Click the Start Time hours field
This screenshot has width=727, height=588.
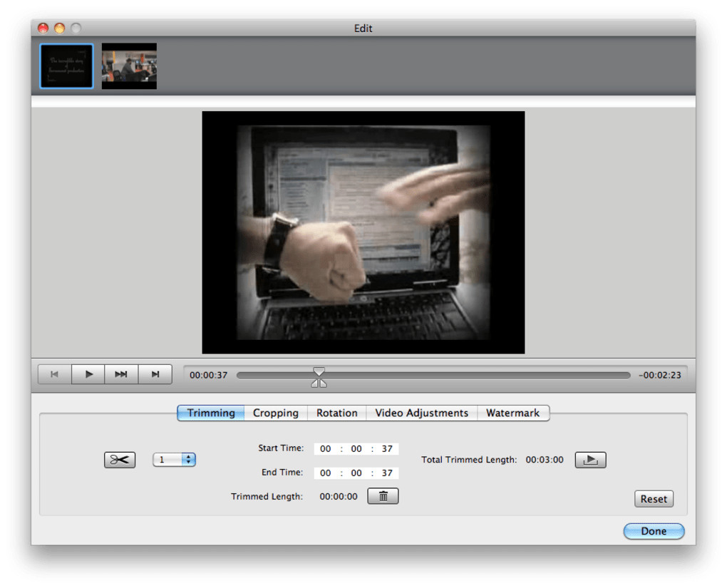[x=326, y=449]
